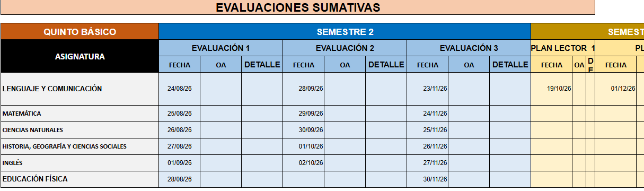Image resolution: width=644 pixels, height=191 pixels.
Task: Click the QUINTO BÁSICO header cell
Action: [80, 32]
